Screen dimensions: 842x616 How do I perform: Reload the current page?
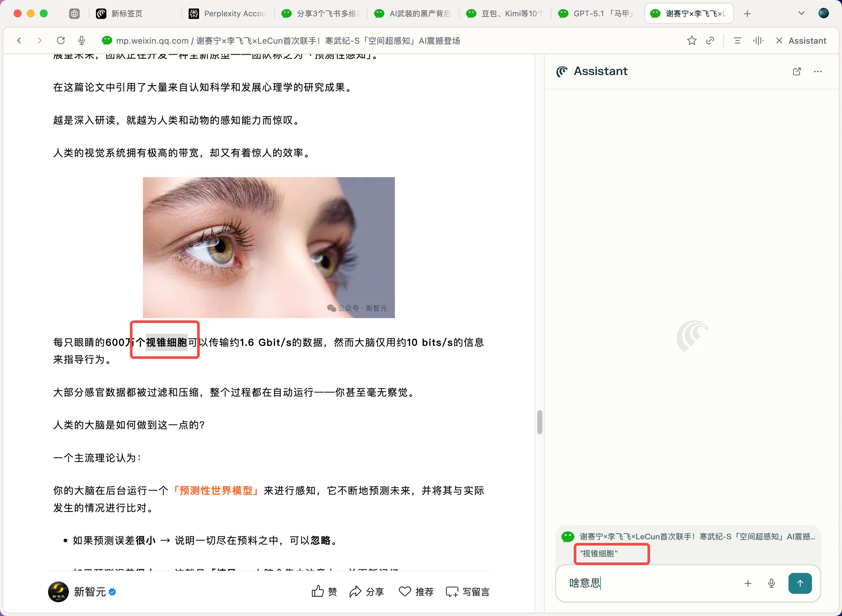click(61, 40)
